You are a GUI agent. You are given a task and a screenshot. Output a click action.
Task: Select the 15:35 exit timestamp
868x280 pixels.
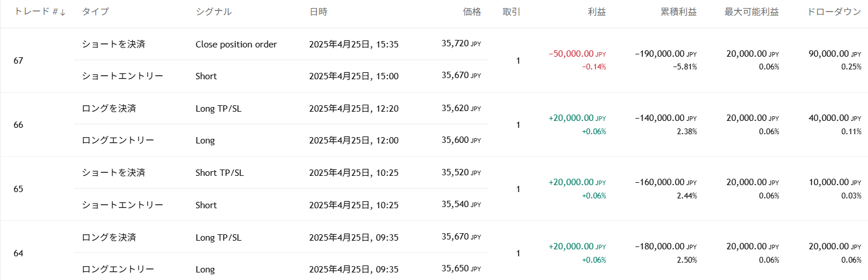[353, 45]
